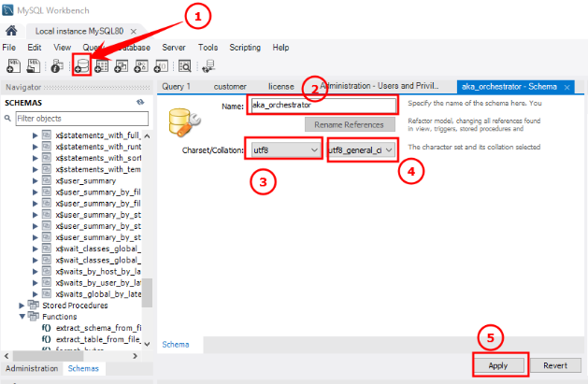588x384 pixels.
Task: Create a new stored procedure icon
Action: coord(141,66)
